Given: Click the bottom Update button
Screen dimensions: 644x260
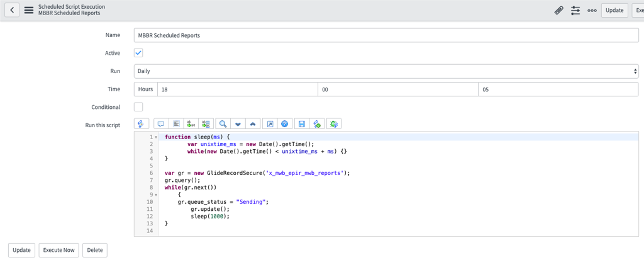Looking at the screenshot, I should point(21,250).
